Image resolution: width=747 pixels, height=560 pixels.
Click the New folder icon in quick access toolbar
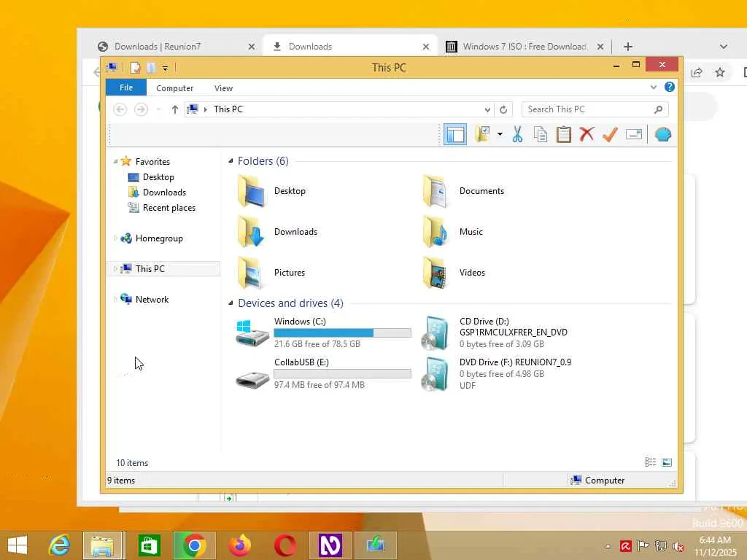pos(151,68)
